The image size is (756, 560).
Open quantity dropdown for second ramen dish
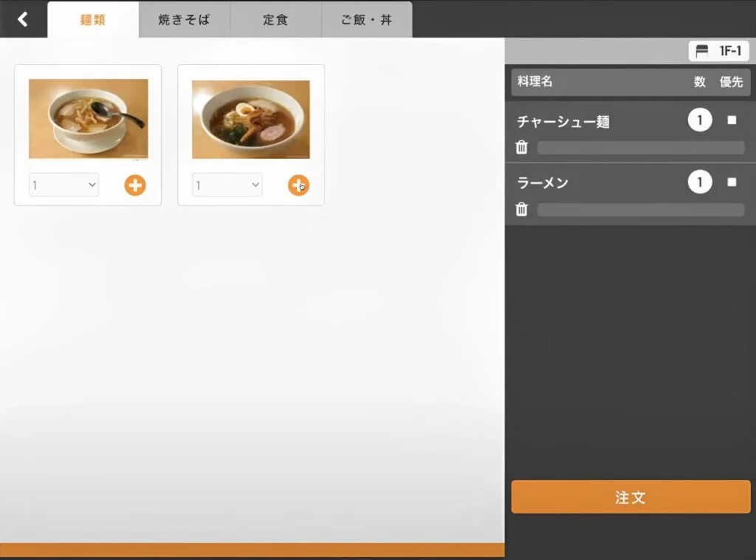[x=227, y=185]
